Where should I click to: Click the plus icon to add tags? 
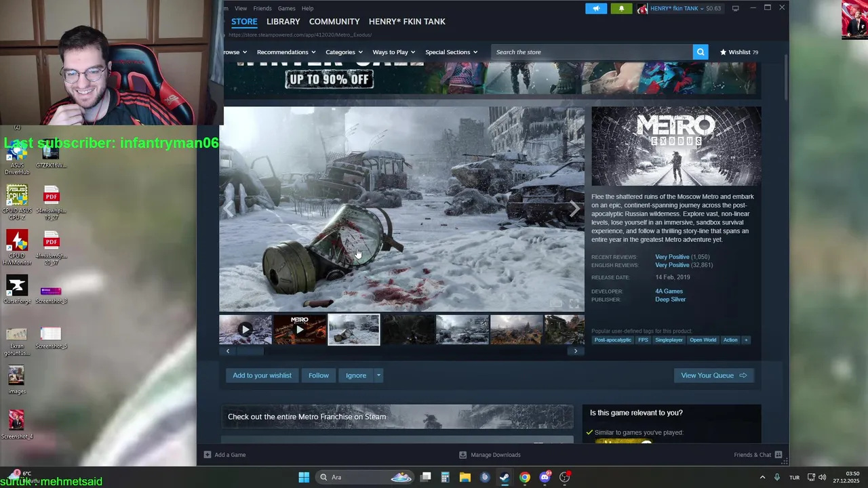pyautogui.click(x=746, y=340)
